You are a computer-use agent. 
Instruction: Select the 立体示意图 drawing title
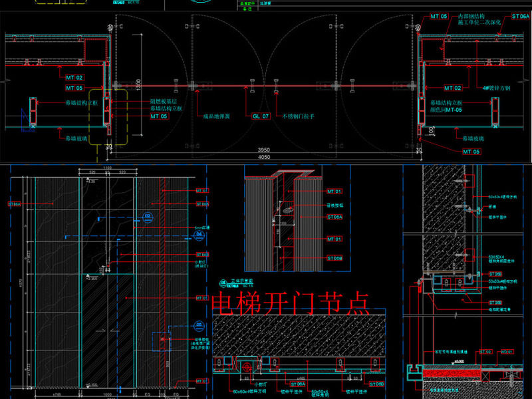click(242, 281)
